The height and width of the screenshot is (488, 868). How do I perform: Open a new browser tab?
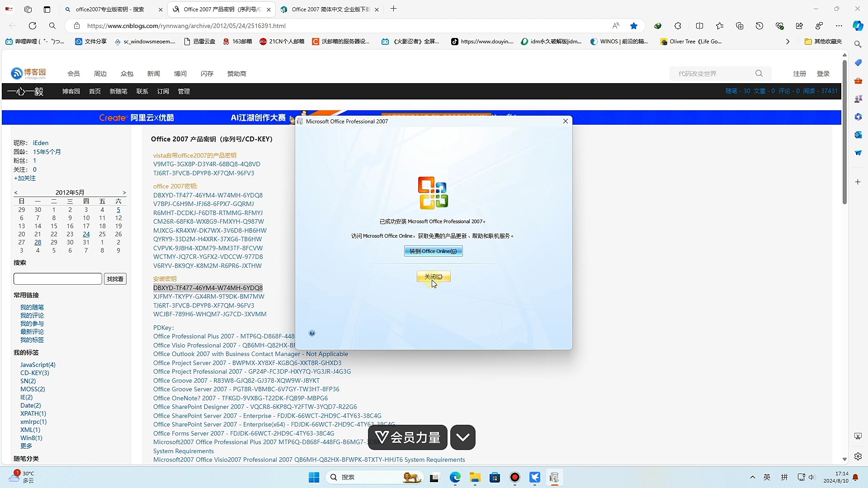point(393,9)
